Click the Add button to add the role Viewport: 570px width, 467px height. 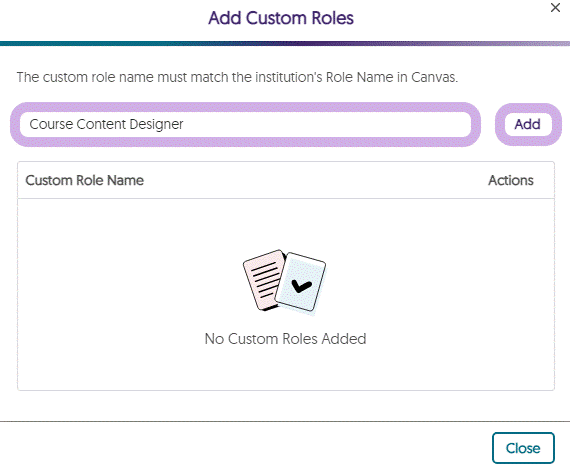click(x=528, y=124)
